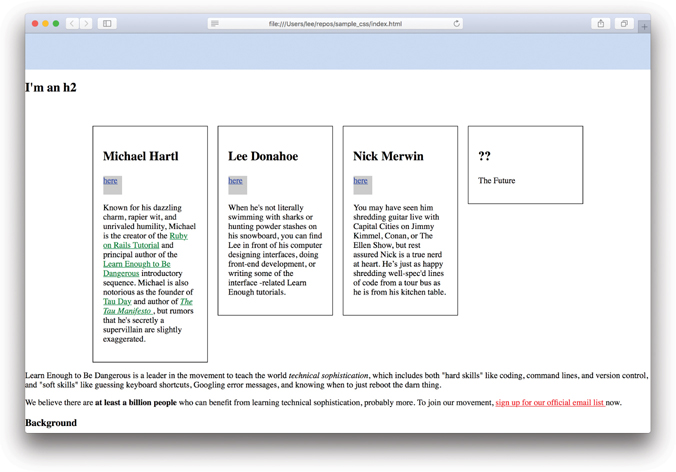This screenshot has height=472, width=676.
Task: Reload the page with the refresh icon
Action: point(457,23)
